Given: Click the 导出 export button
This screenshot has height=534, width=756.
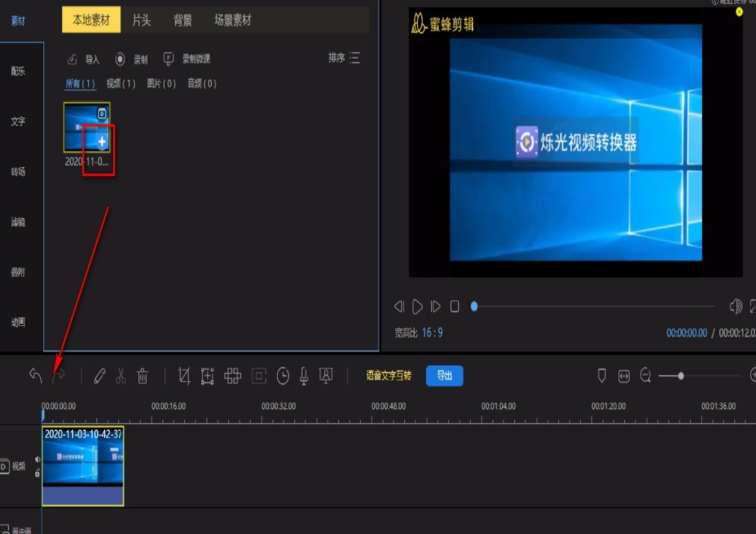Looking at the screenshot, I should [445, 376].
